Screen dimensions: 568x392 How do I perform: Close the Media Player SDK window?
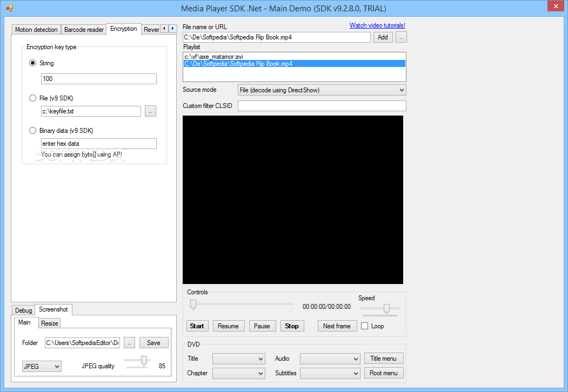556,6
